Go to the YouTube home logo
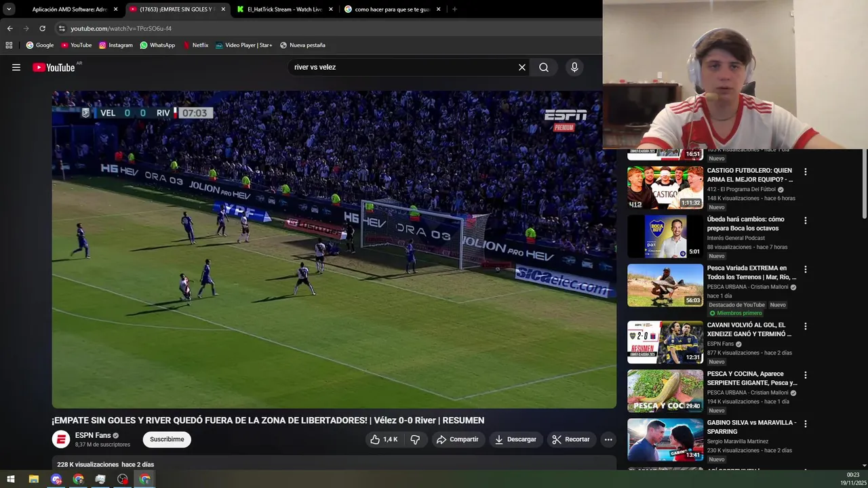The image size is (868, 488). 54,67
